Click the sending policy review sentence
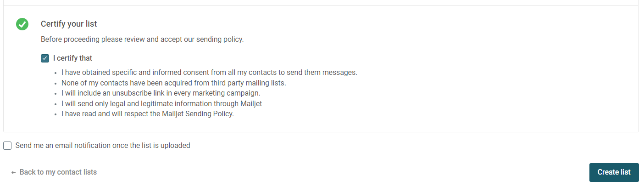Viewport: 644px width, 187px height. coord(142,40)
